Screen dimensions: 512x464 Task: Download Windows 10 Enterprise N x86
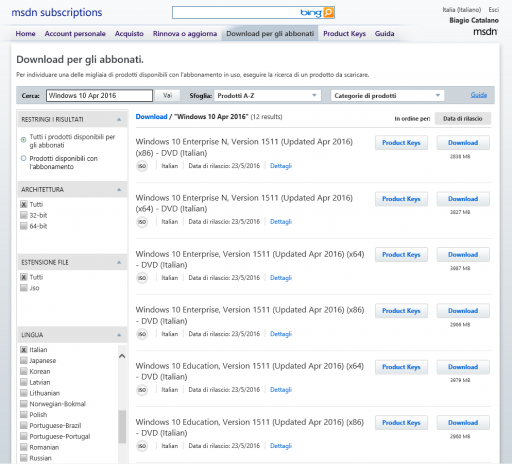click(463, 143)
